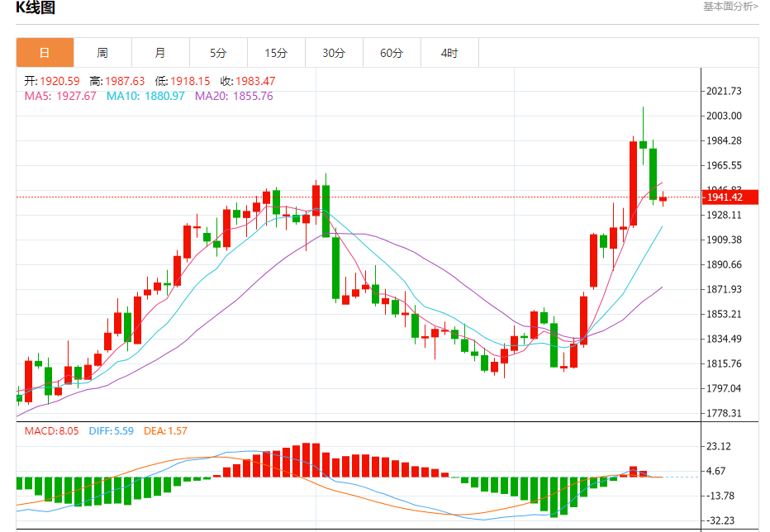
Task: Click the 1871.93 price axis label
Action: point(724,289)
